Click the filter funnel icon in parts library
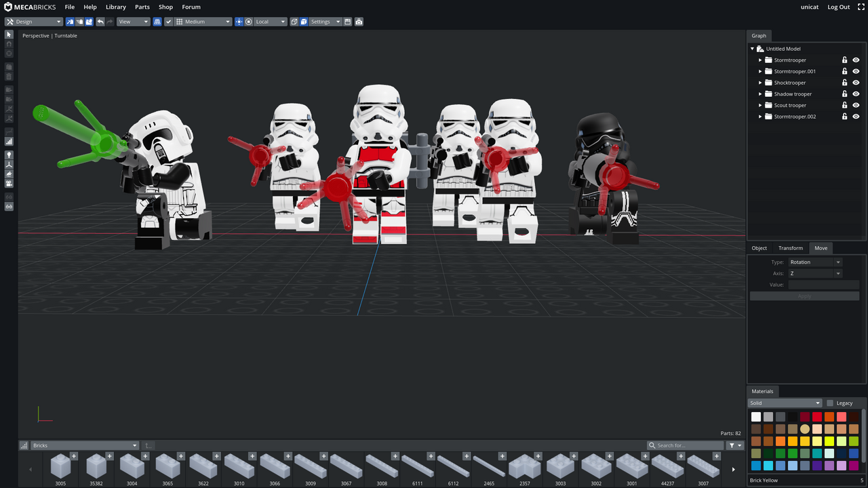 732,445
